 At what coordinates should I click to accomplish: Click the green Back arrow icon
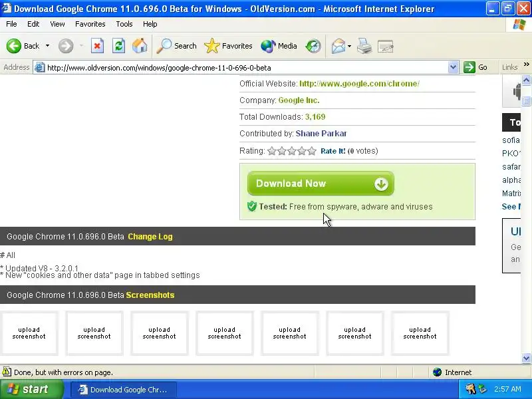pos(13,46)
